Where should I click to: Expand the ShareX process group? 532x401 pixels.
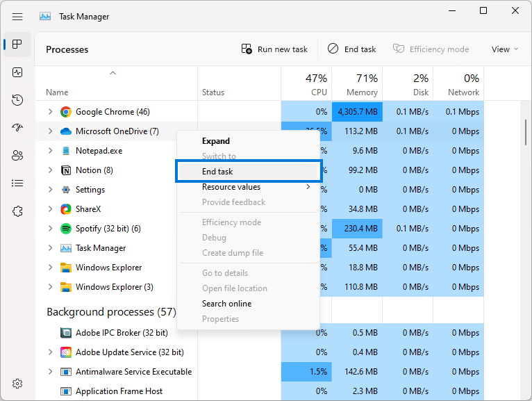coord(50,209)
